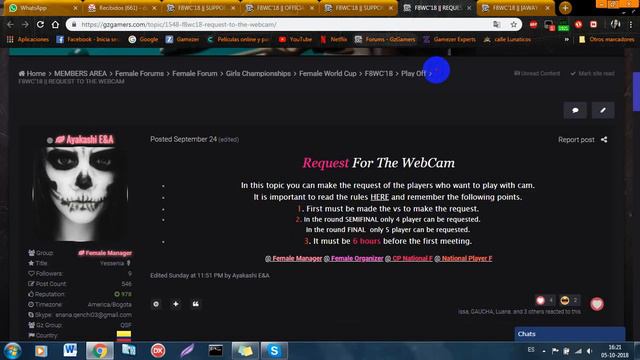Open the Forums - GzGamers bookmark
The image size is (640, 360).
tap(385, 40)
